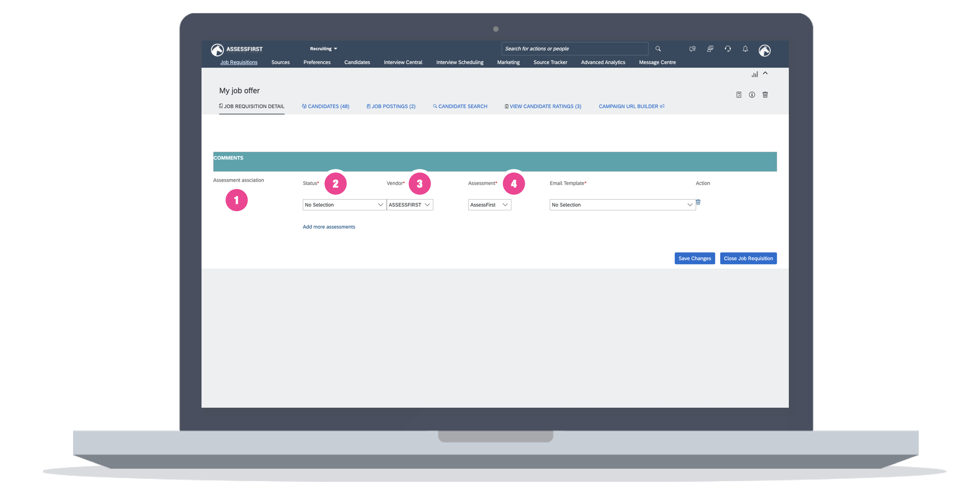Focus the Search for actions or people field
The width and height of the screenshot is (980, 487).
coord(574,49)
